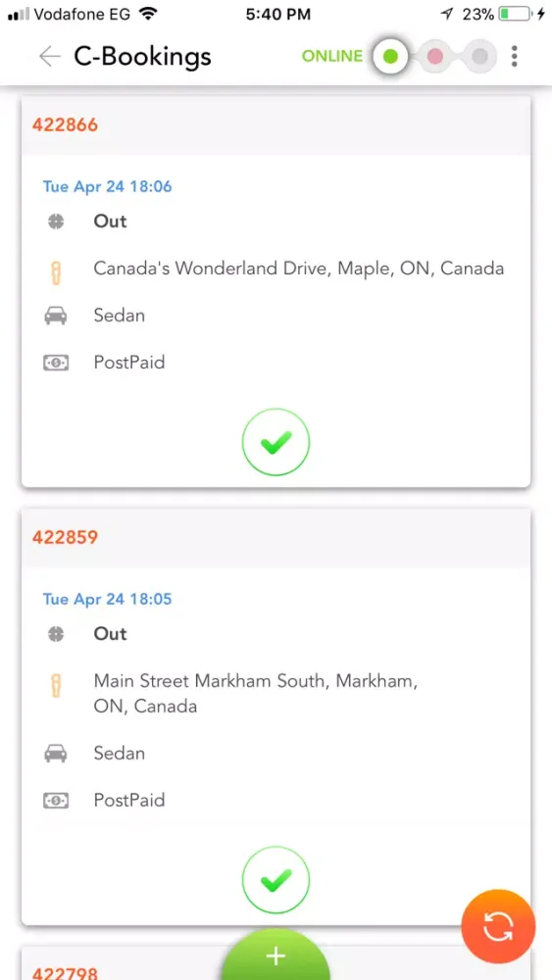Select Main Street Markham South address
Screen dimensions: 552x980
coord(256,693)
